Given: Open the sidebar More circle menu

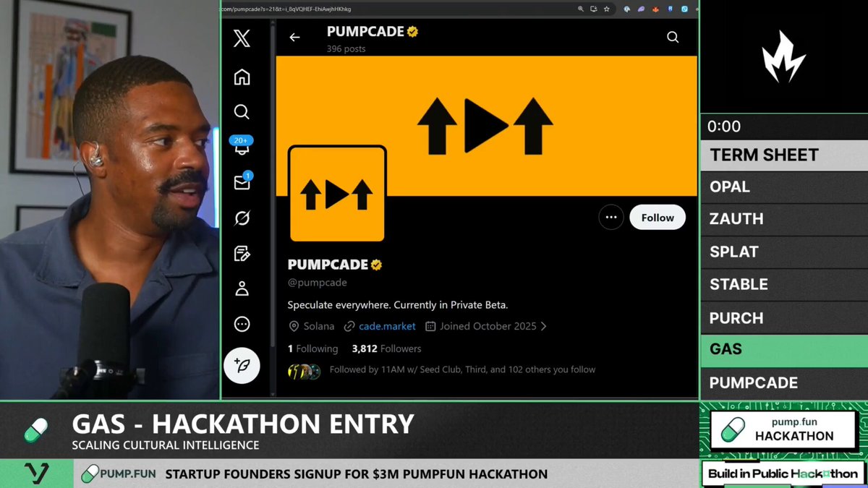Looking at the screenshot, I should [242, 324].
